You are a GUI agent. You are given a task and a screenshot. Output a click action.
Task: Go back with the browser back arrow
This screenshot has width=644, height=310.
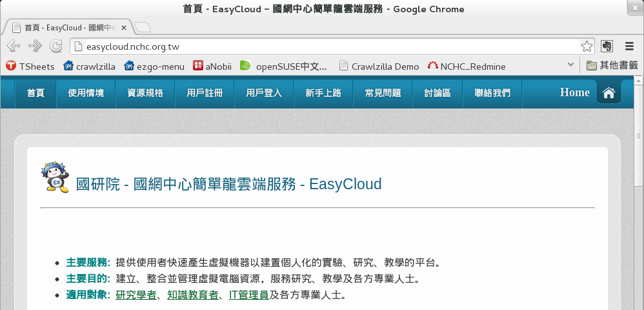[13, 46]
